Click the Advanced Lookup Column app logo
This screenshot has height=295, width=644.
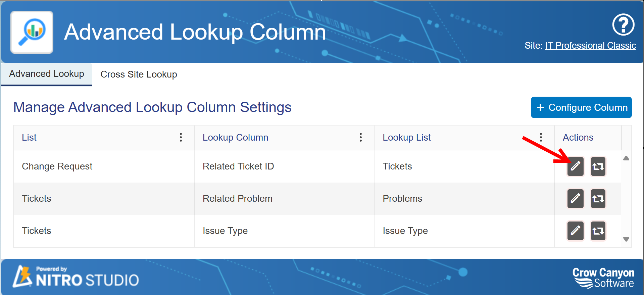(x=32, y=32)
